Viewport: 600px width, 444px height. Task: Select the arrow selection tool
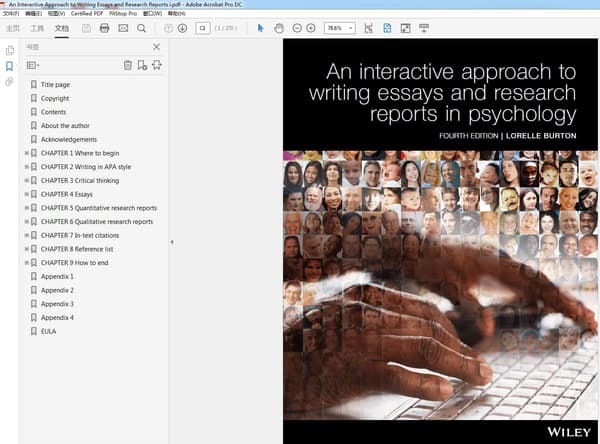tap(261, 28)
